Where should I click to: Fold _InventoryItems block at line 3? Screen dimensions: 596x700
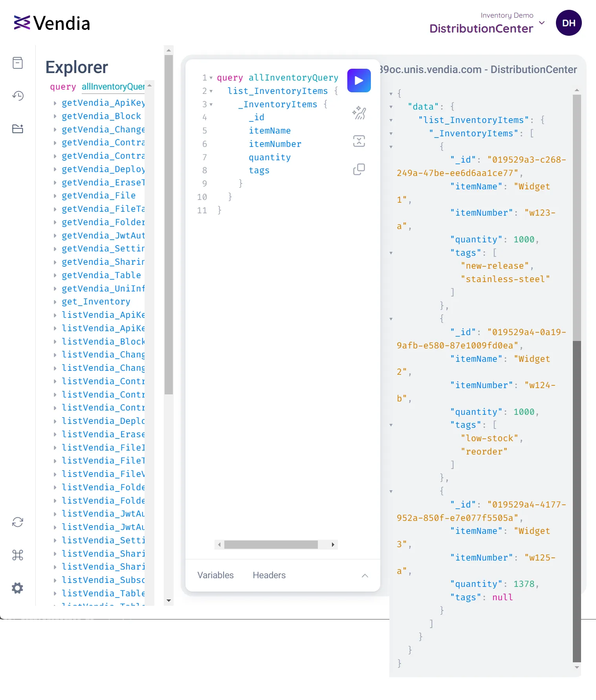(211, 104)
